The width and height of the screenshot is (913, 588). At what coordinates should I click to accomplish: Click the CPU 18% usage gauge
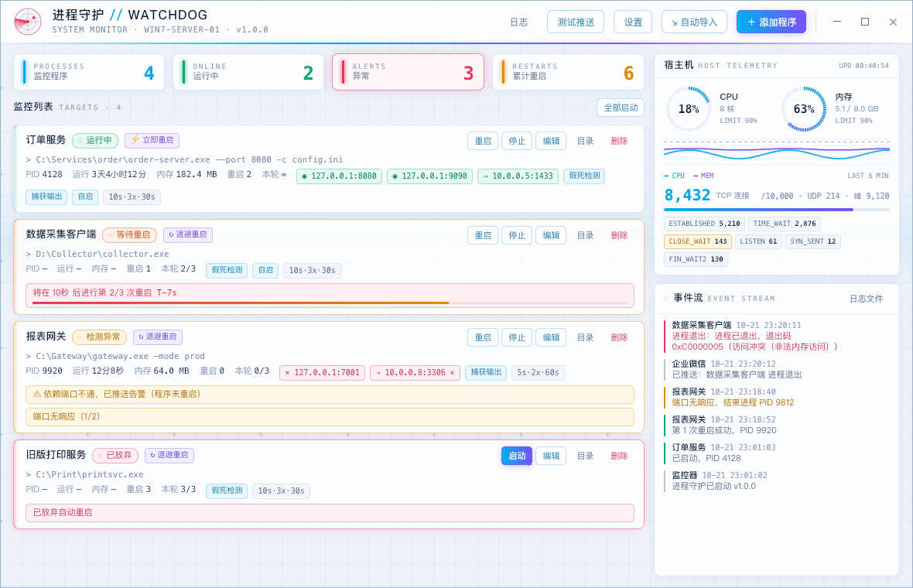pyautogui.click(x=689, y=109)
